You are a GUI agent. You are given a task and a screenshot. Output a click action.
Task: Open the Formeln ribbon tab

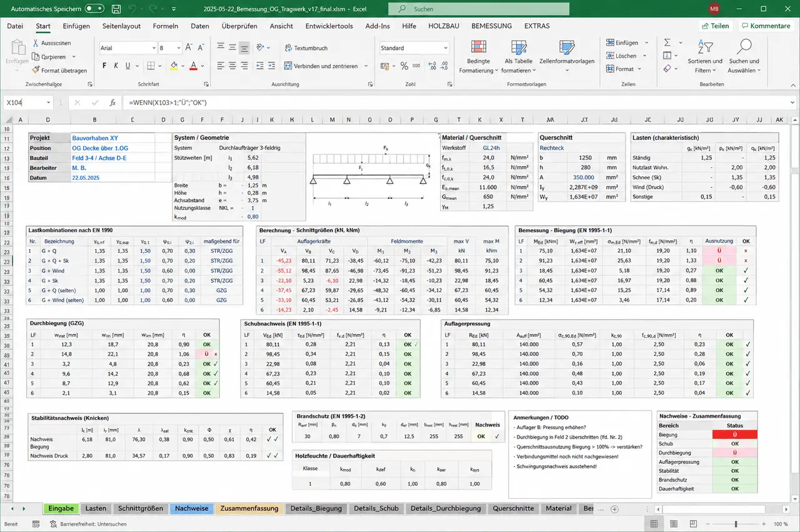[166, 26]
